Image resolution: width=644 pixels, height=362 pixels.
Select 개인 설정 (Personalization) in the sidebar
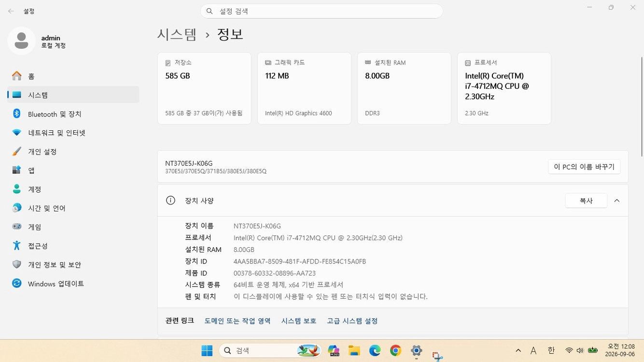pyautogui.click(x=73, y=152)
